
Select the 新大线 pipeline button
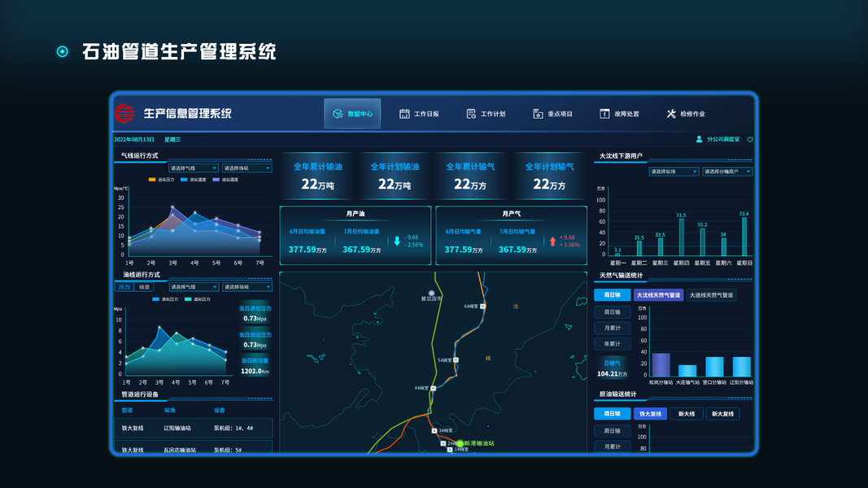pyautogui.click(x=687, y=413)
